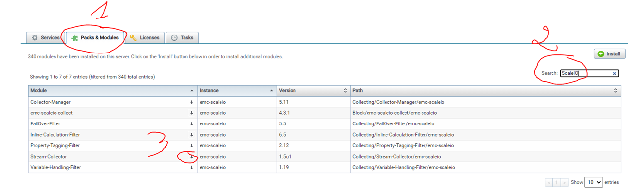The image size is (644, 194).
Task: Sort table by Module column header
Action: click(x=112, y=91)
